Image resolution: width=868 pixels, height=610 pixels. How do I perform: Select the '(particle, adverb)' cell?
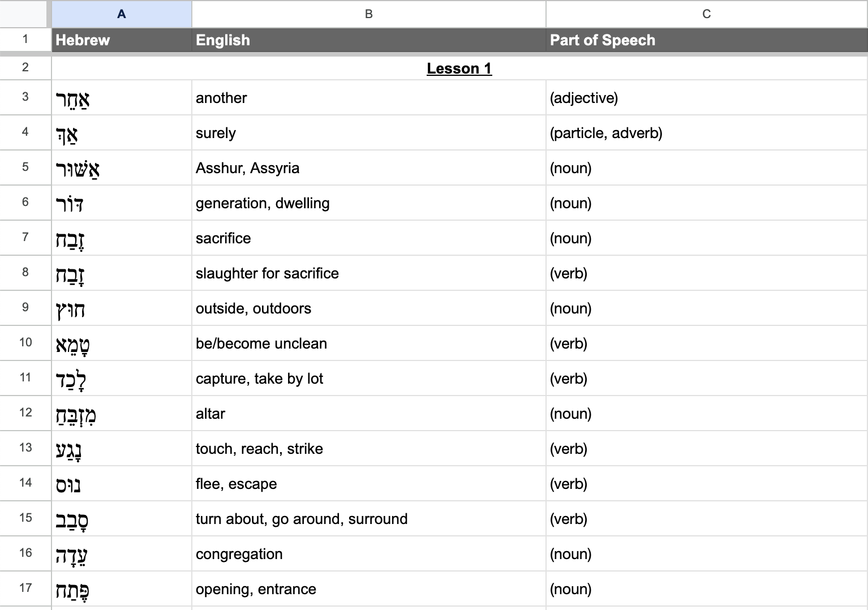(x=707, y=133)
